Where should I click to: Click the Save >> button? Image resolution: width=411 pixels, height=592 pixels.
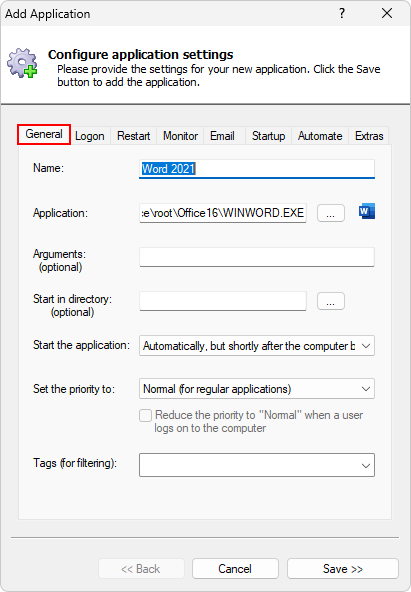(x=343, y=569)
